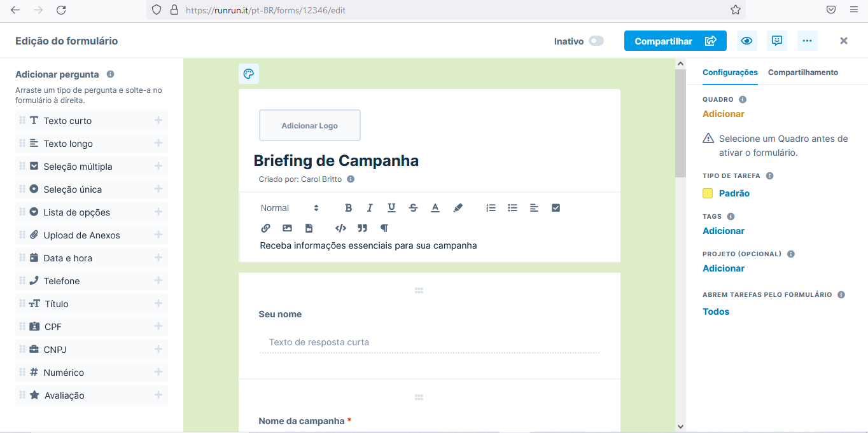Close the form editor with the X
The height and width of the screenshot is (433, 868).
844,41
